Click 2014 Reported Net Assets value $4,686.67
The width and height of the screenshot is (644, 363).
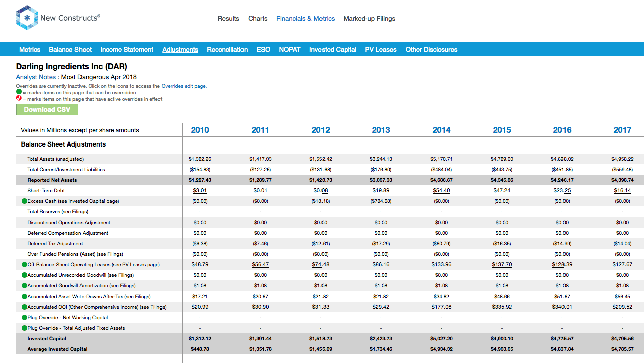pos(441,180)
